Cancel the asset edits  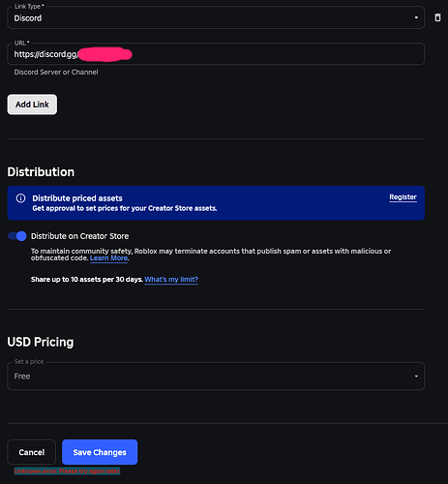pos(32,452)
